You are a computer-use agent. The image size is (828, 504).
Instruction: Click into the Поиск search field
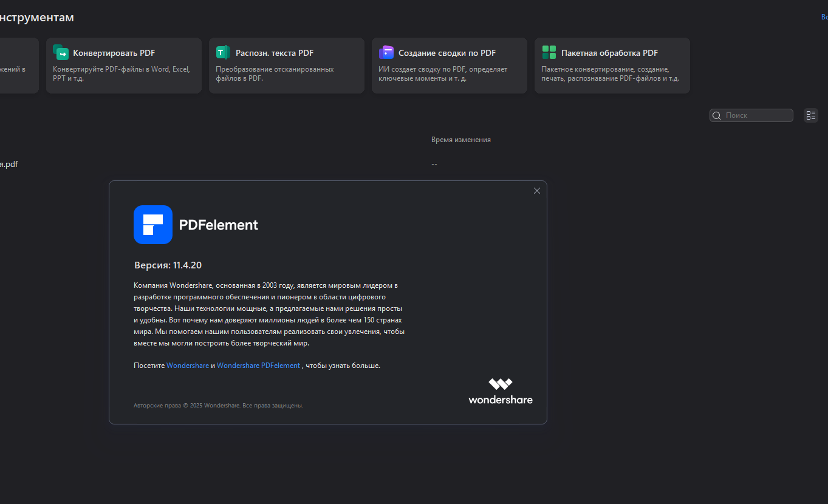point(751,115)
